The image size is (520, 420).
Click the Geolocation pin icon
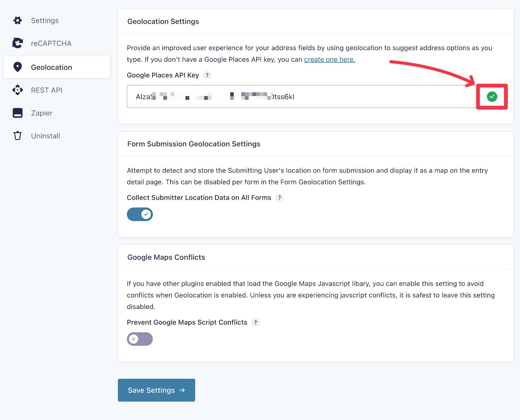coord(17,67)
